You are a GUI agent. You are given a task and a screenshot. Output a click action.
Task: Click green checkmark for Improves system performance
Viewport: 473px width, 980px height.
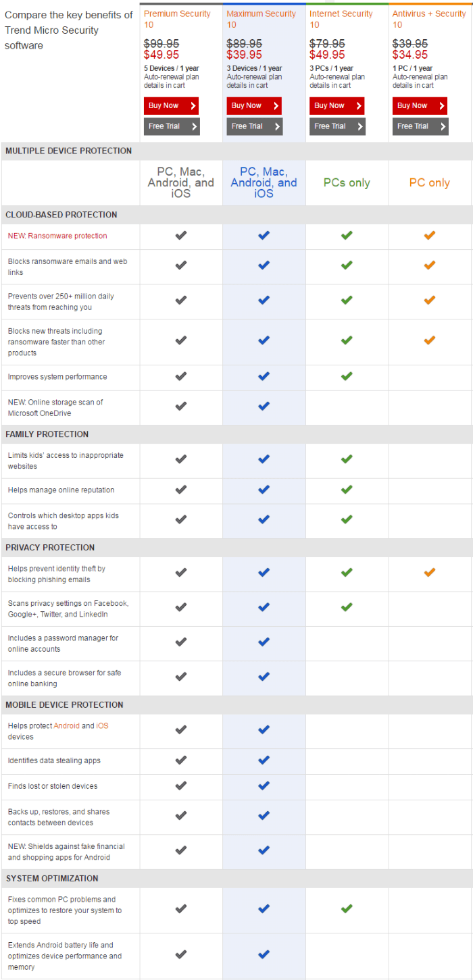click(x=347, y=376)
